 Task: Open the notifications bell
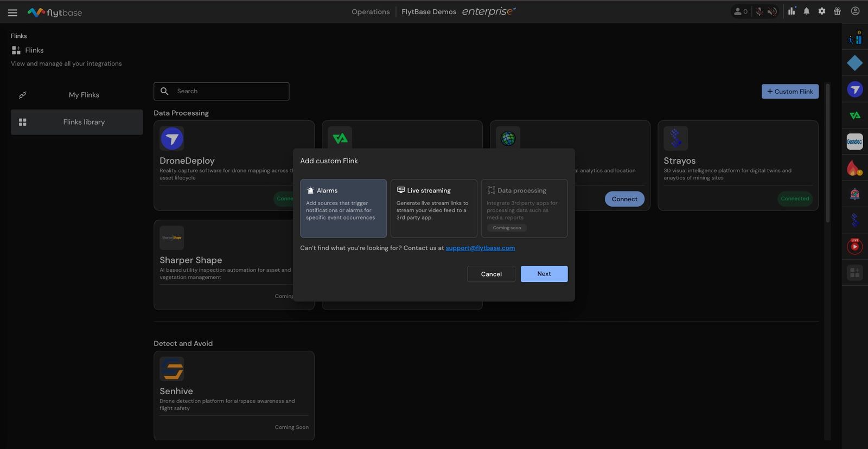click(x=807, y=11)
